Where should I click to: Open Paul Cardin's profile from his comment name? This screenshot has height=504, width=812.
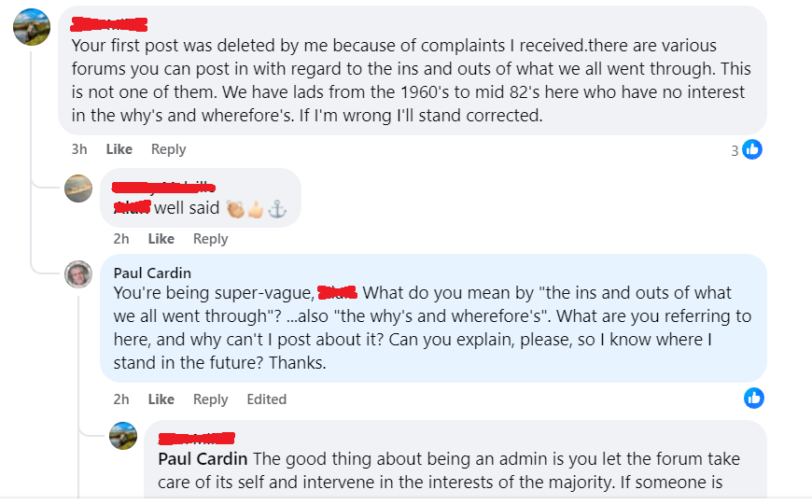click(152, 273)
